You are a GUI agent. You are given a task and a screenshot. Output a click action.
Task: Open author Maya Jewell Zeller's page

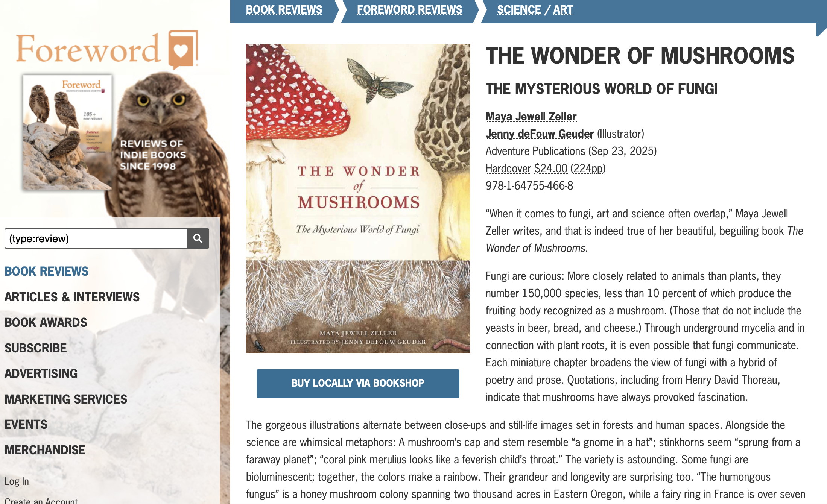click(x=531, y=117)
